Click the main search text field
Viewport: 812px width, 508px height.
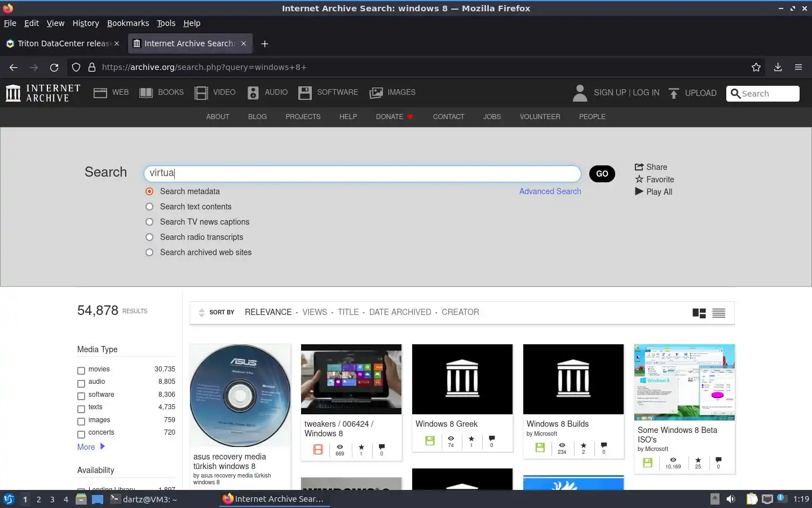[362, 173]
